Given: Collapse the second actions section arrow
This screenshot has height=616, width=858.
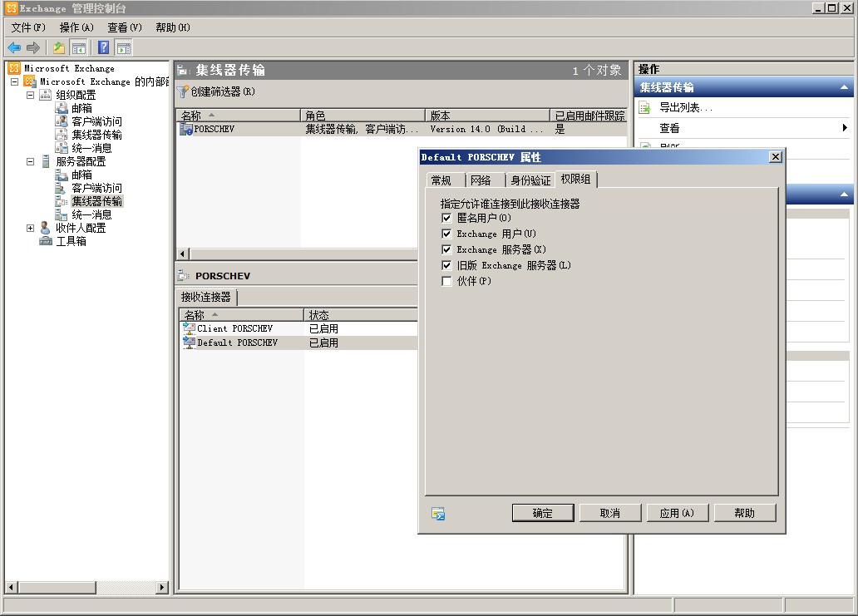Looking at the screenshot, I should [x=845, y=195].
